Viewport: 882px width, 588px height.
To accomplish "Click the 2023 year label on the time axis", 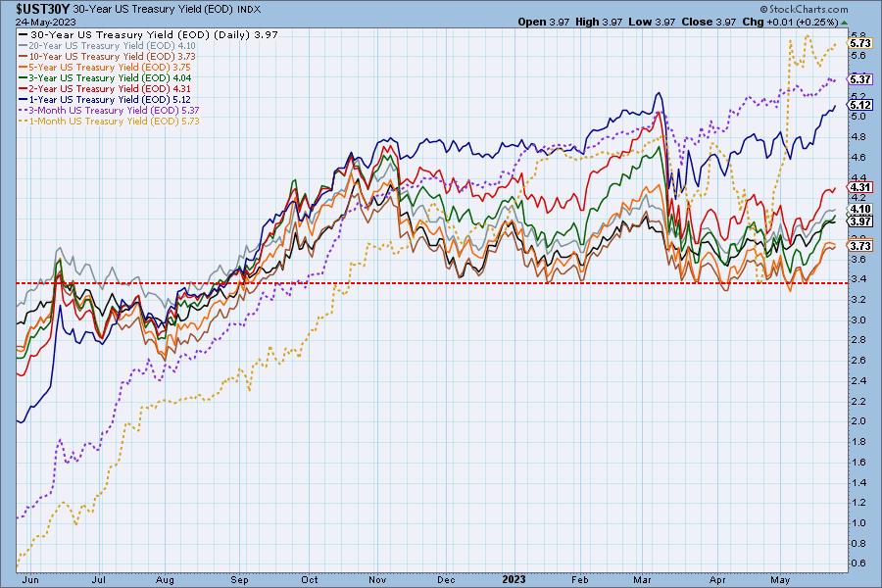I will tap(514, 579).
